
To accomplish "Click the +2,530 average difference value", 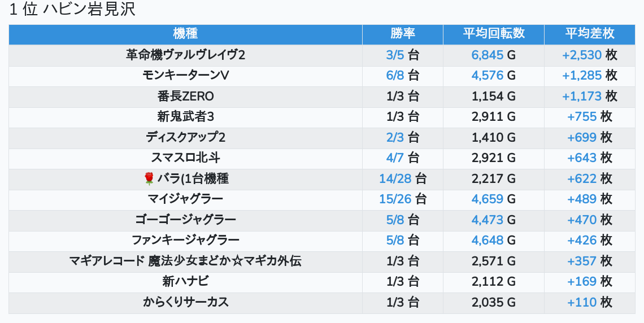I will [x=581, y=55].
